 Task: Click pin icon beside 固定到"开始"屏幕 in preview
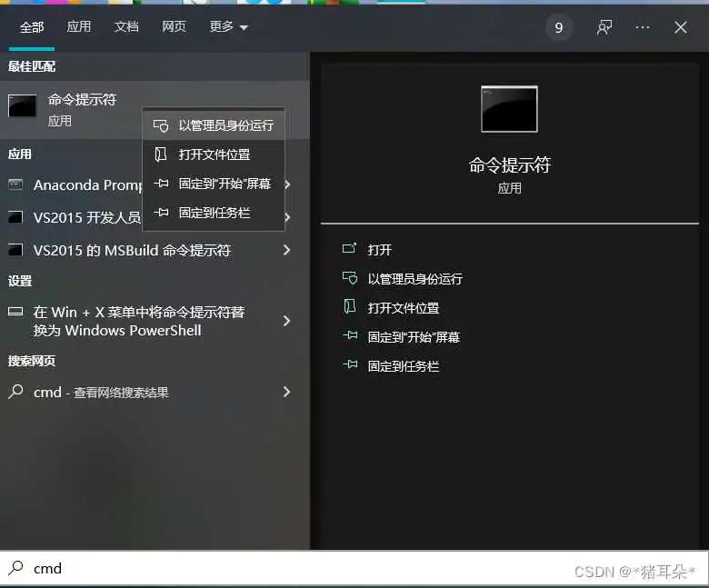pyautogui.click(x=350, y=335)
